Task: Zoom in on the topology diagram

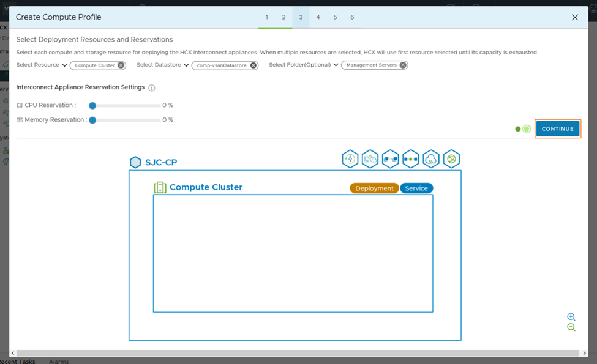Action: (571, 317)
